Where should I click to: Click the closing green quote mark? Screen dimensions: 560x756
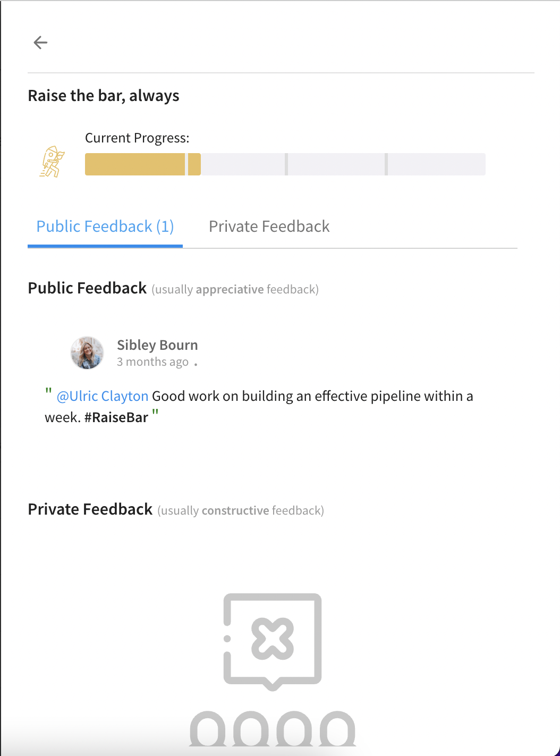click(155, 413)
